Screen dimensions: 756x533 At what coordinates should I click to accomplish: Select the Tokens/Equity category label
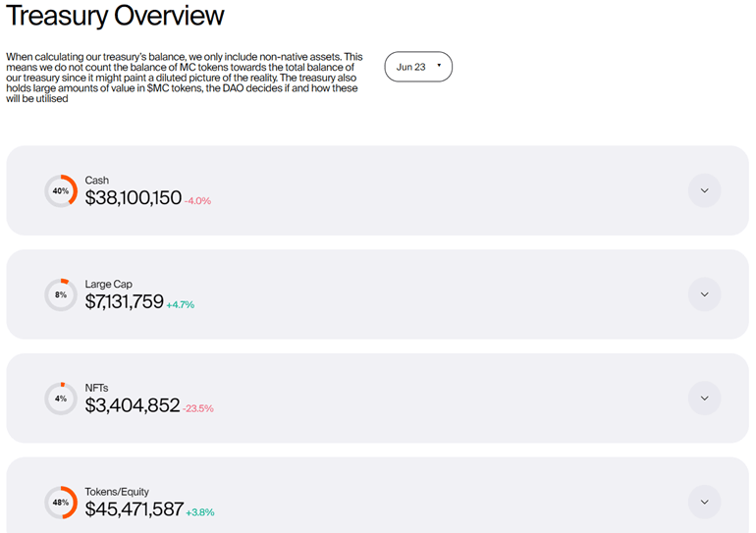point(117,492)
